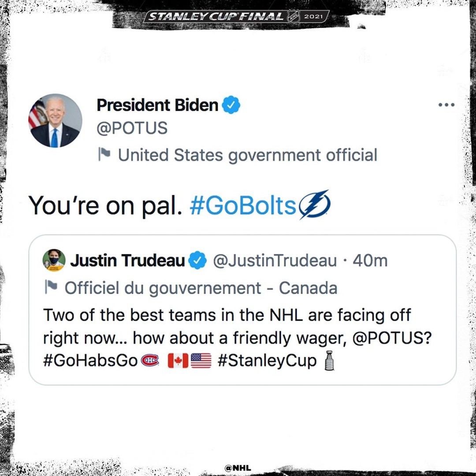Click the Montreal Canadiens logo emoji
This screenshot has height=476, width=476.
pyautogui.click(x=150, y=361)
